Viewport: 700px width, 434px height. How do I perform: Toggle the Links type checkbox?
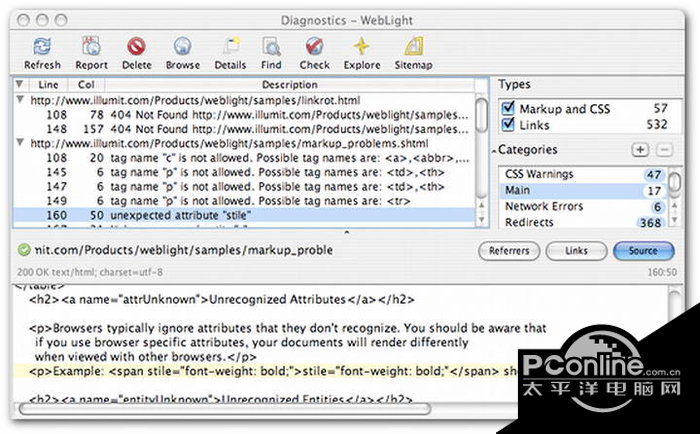pos(508,124)
